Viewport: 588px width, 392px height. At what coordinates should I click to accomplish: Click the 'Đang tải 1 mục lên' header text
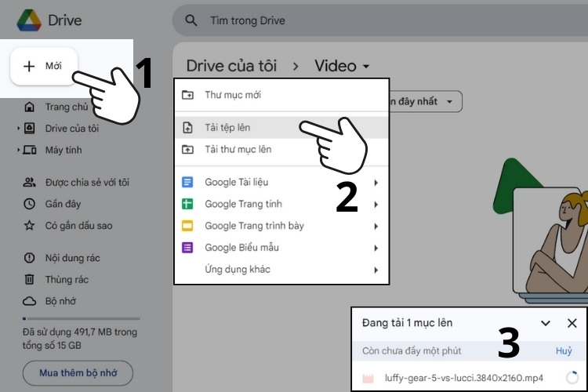tap(407, 322)
